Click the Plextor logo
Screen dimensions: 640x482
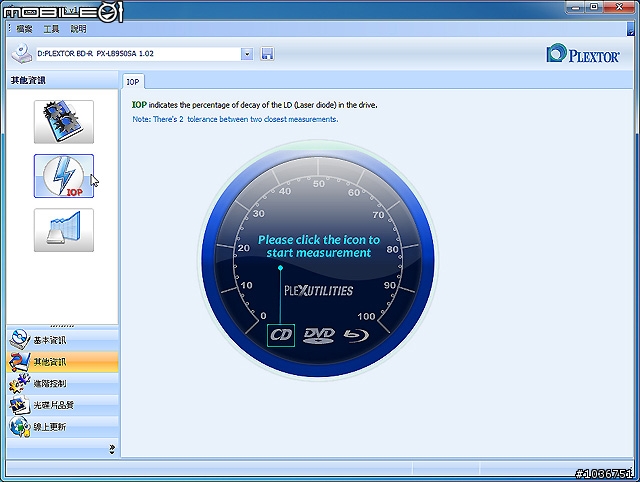pos(583,53)
